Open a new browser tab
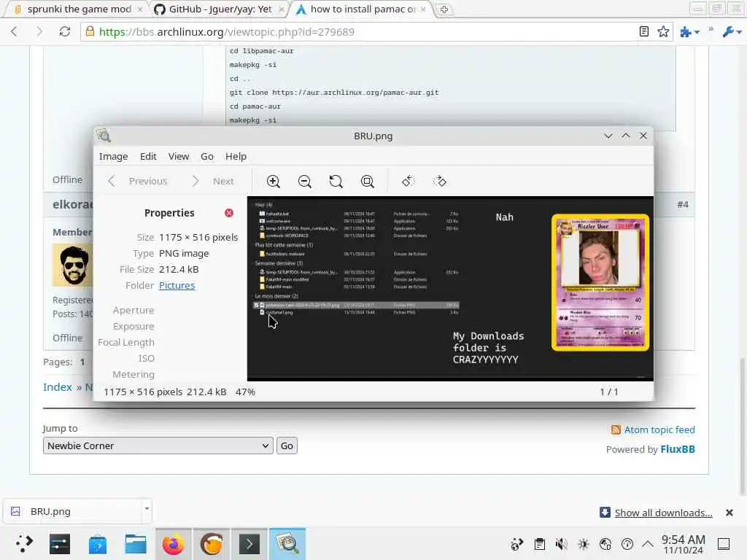747x560 pixels. pyautogui.click(x=444, y=9)
